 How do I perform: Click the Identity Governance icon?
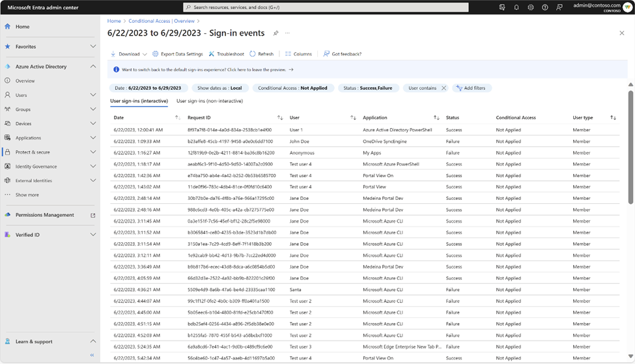tap(7, 167)
